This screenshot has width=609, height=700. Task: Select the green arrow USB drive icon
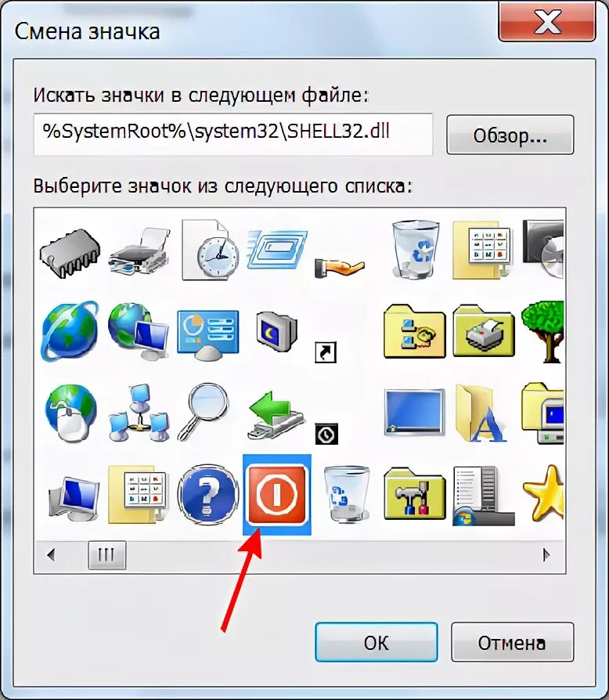(276, 415)
